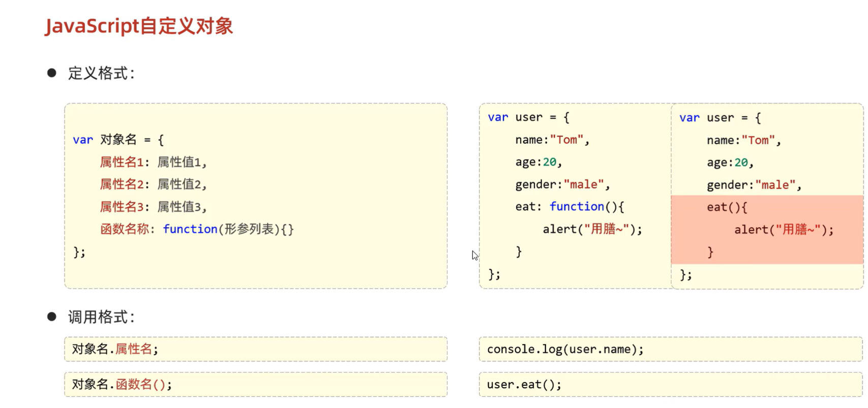
Task: Click the heading '定义格式:'
Action: (x=101, y=73)
